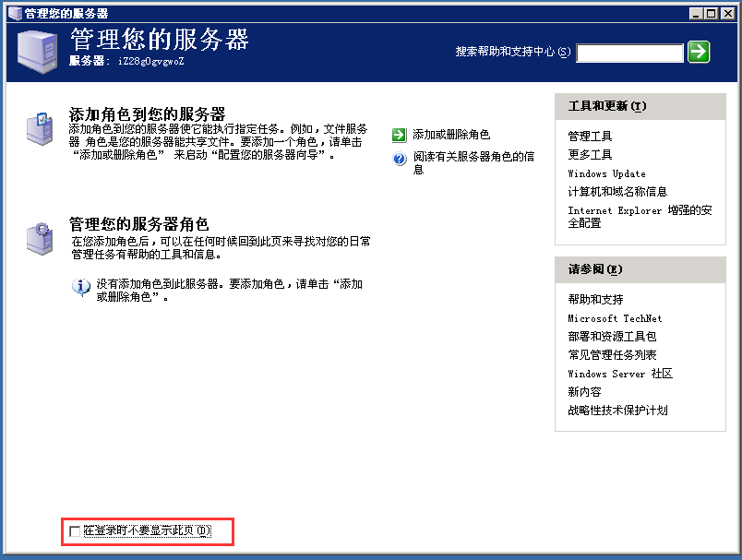Visit the Microsoft TechNet link
Viewport: 742px width, 560px height.
pos(615,318)
